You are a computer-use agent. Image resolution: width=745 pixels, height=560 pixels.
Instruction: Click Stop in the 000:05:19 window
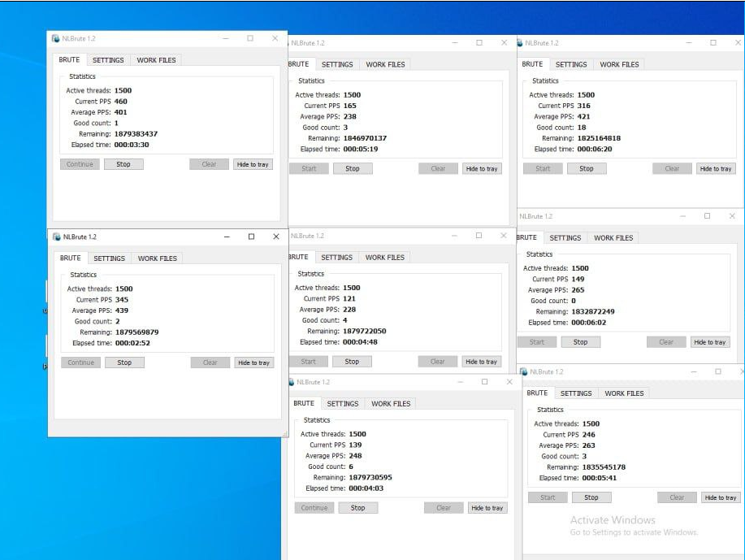coord(353,169)
